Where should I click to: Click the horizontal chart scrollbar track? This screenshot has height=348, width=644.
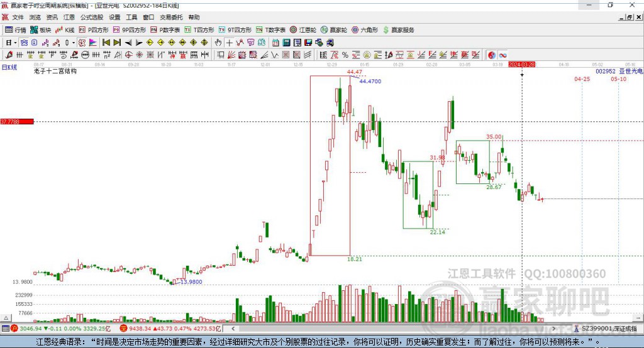tap(394, 329)
